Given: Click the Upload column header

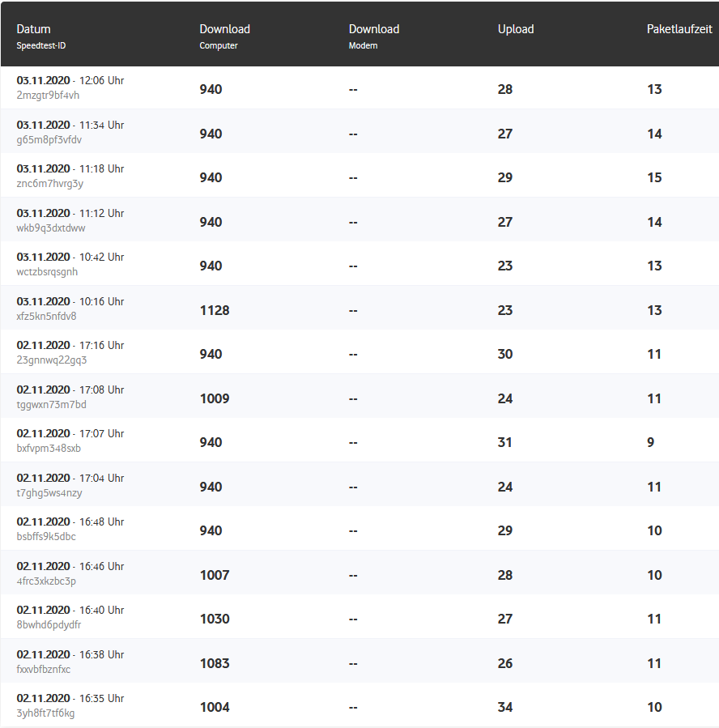Looking at the screenshot, I should [x=515, y=29].
